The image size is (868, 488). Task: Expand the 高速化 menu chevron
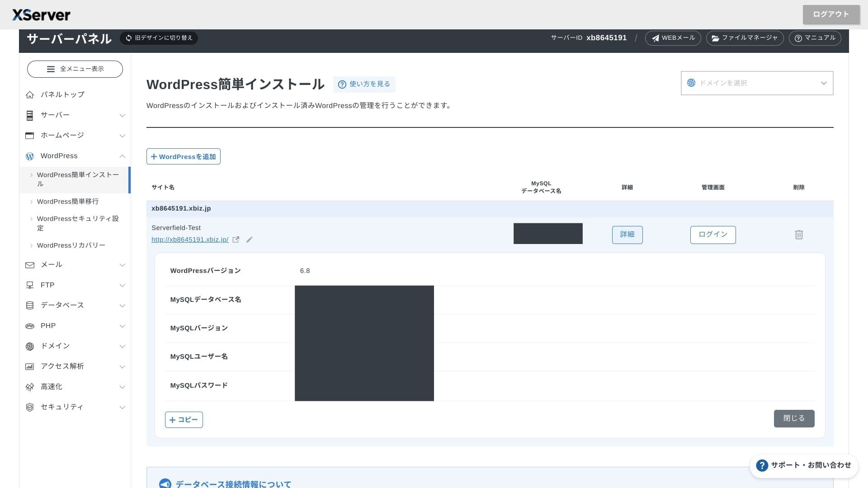tap(122, 387)
